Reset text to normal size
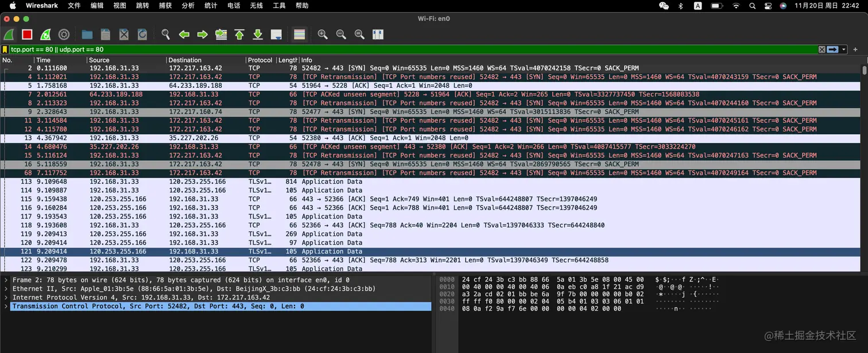Viewport: 868px width, 353px height. coord(359,34)
